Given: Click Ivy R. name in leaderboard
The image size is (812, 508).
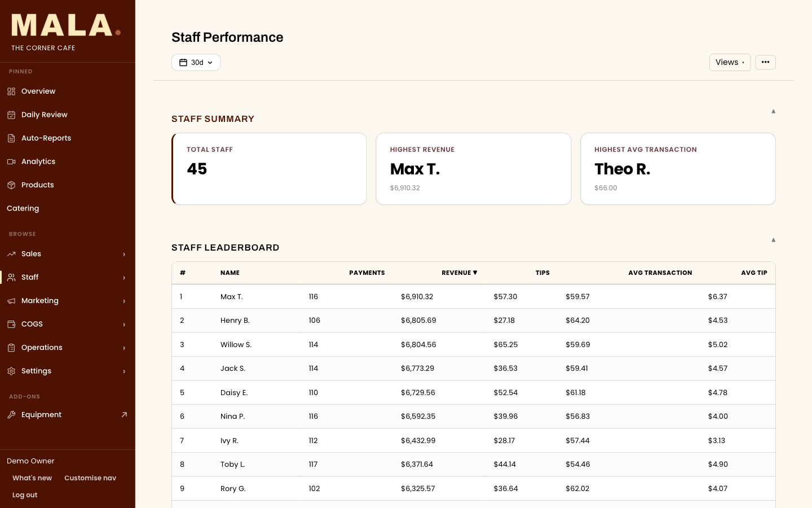Looking at the screenshot, I should click(x=230, y=441).
